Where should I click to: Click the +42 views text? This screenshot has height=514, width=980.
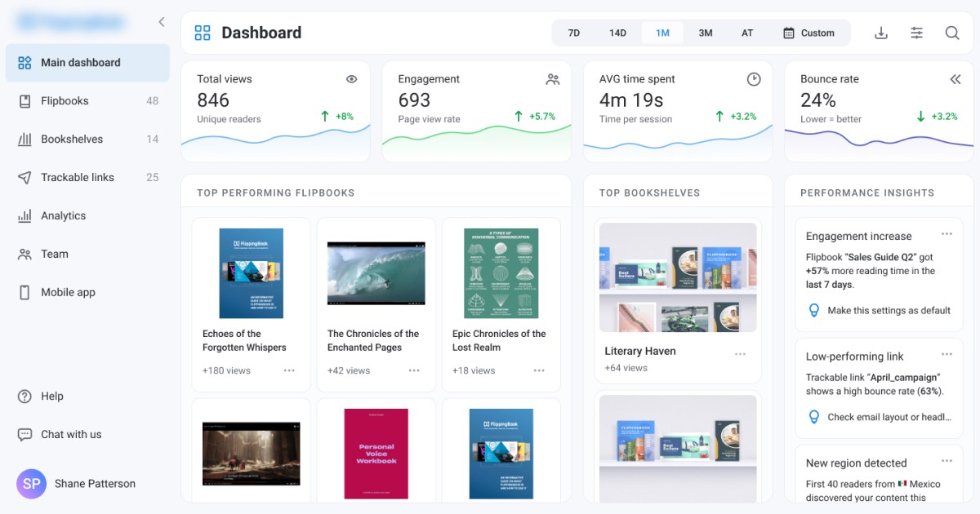pos(349,370)
